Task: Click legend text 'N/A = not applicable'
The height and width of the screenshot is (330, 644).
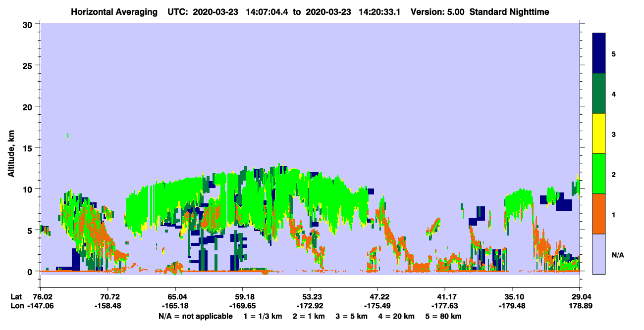Action: (x=196, y=316)
